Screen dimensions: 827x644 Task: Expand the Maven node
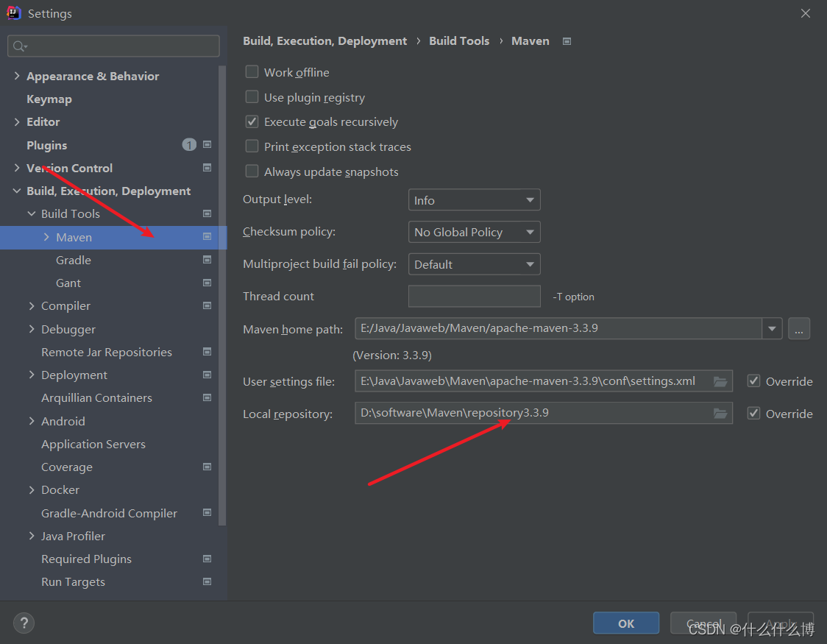pyautogui.click(x=46, y=237)
